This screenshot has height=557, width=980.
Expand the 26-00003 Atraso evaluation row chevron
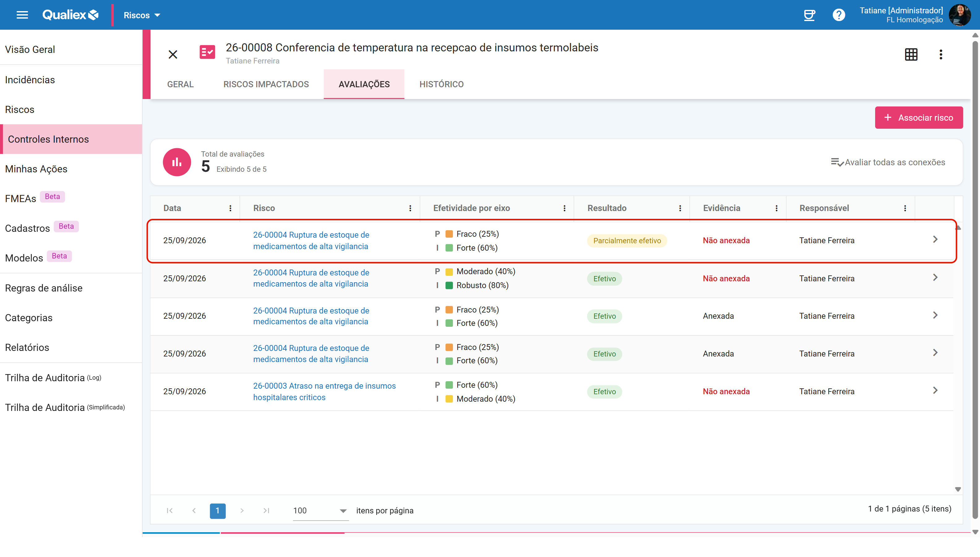[935, 391]
